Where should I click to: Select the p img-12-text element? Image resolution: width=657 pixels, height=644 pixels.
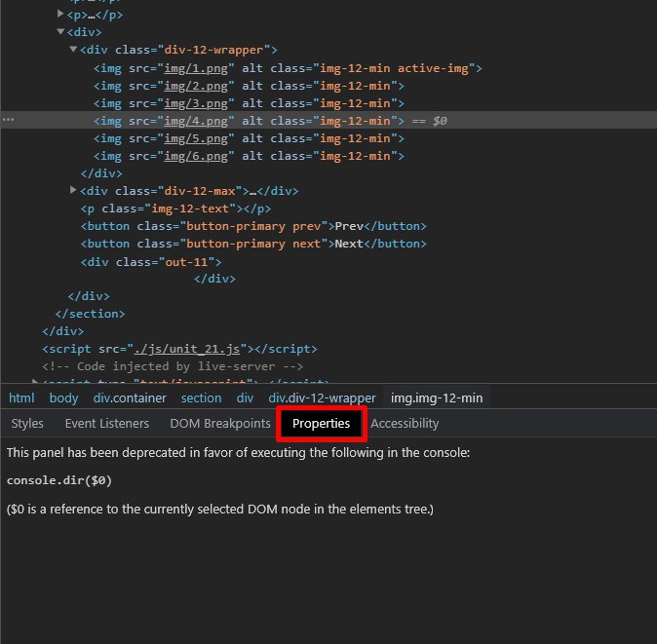[175, 208]
